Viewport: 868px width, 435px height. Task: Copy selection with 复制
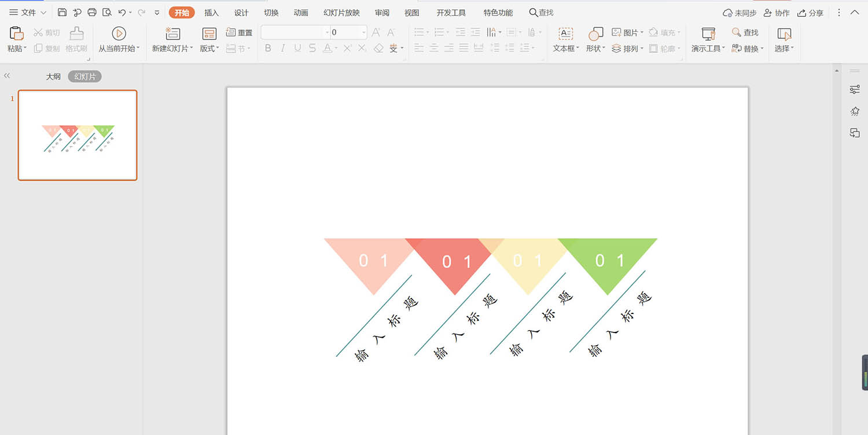pyautogui.click(x=47, y=49)
